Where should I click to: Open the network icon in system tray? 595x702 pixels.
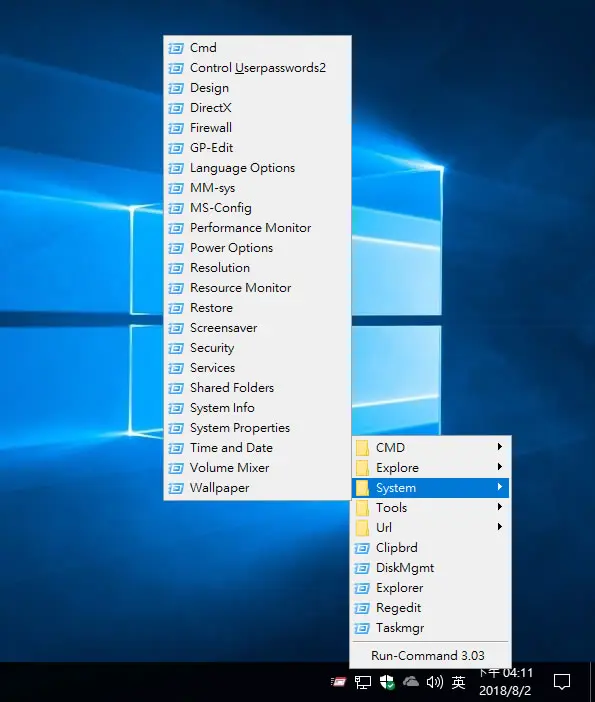pyautogui.click(x=363, y=682)
